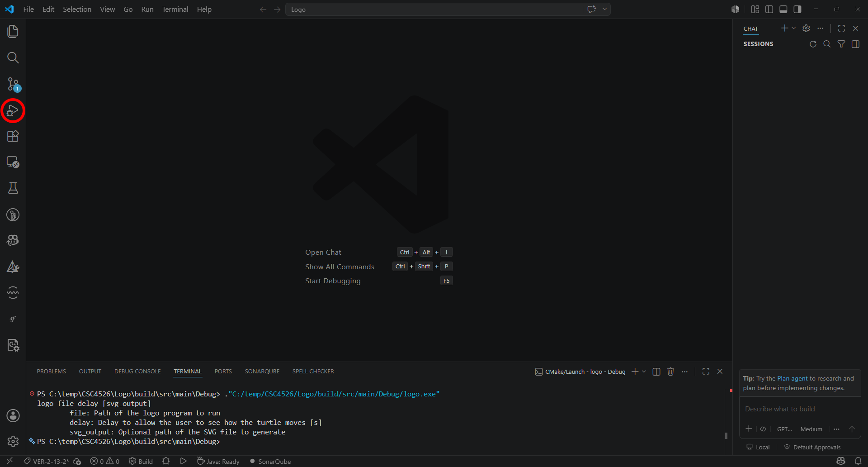The width and height of the screenshot is (868, 467).
Task: Open the CMake view in activity bar
Action: click(13, 267)
